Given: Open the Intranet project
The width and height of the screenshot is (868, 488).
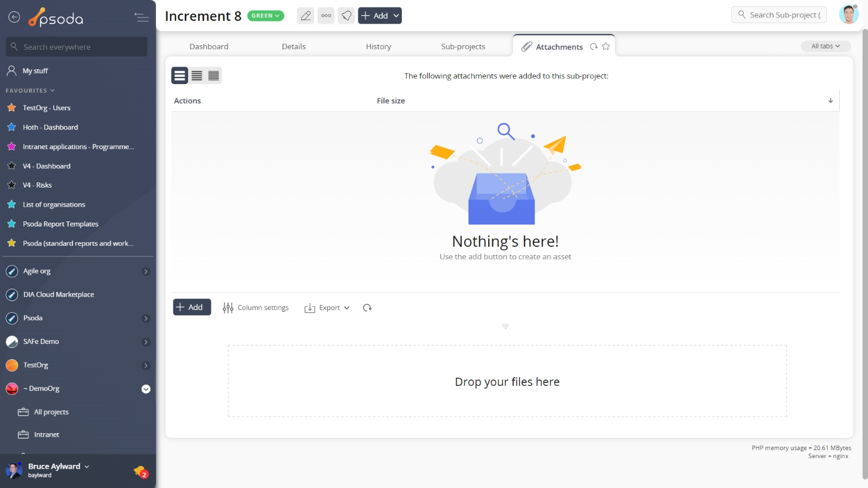Looking at the screenshot, I should (x=46, y=435).
